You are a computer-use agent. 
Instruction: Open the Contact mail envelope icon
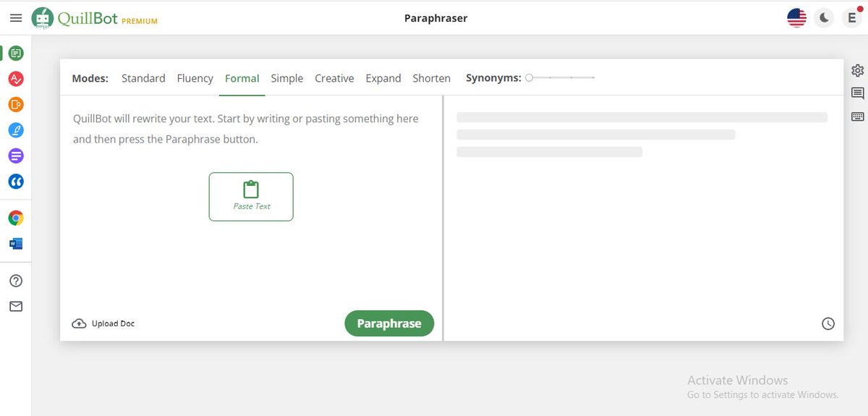click(x=16, y=307)
